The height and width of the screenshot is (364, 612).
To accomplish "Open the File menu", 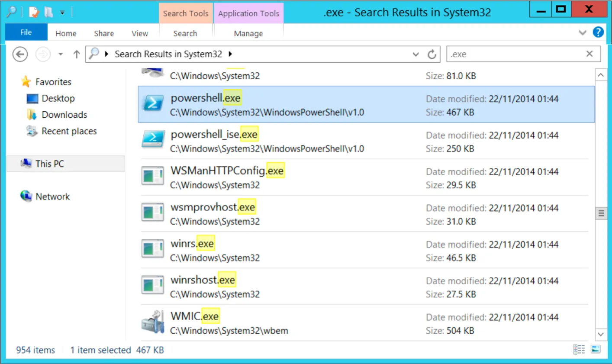I will coord(26,32).
